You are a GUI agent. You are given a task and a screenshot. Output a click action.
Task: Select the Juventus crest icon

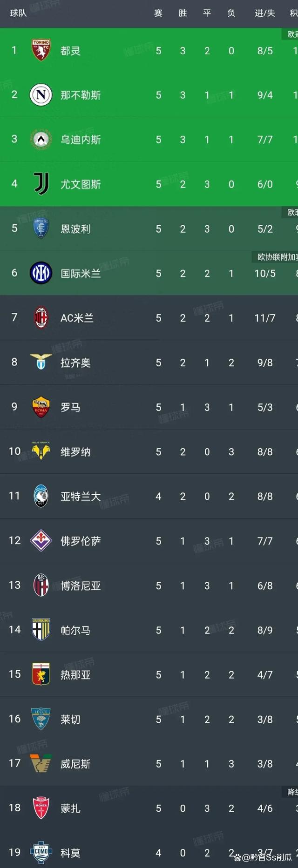click(41, 184)
